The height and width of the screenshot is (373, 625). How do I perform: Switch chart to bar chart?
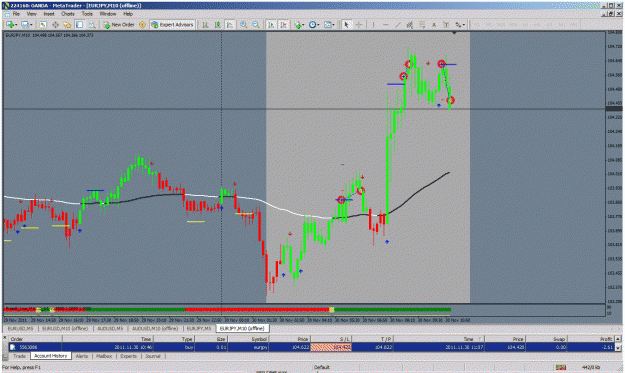tap(205, 25)
